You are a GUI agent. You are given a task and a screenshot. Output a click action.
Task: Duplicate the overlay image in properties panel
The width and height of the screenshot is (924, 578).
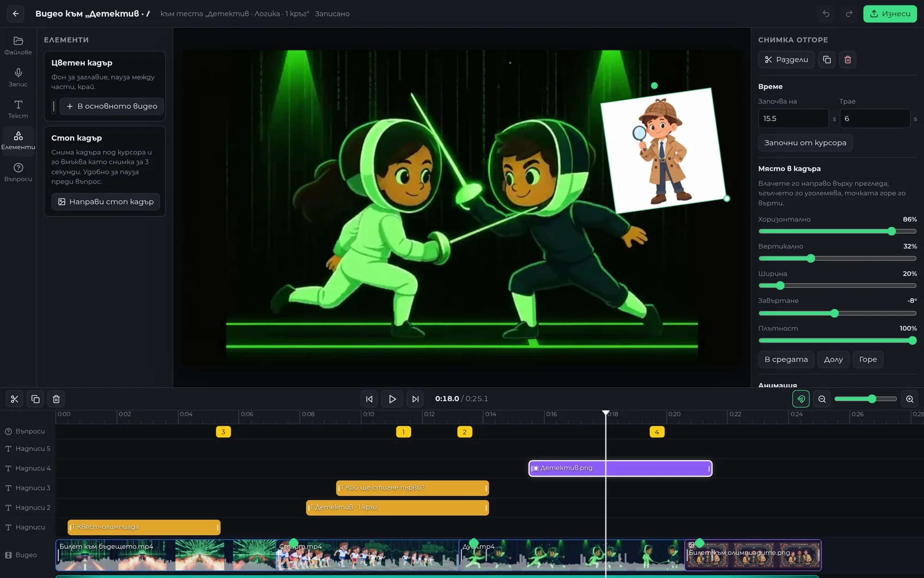point(827,60)
